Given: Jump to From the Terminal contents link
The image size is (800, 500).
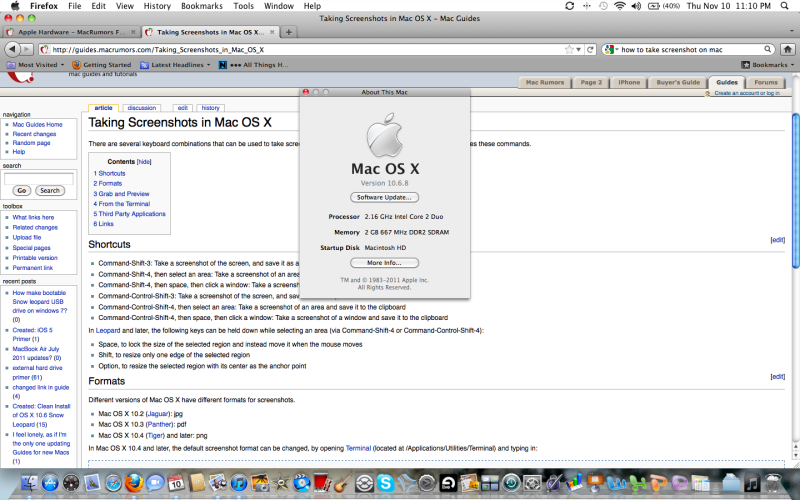Looking at the screenshot, I should pos(121,204).
